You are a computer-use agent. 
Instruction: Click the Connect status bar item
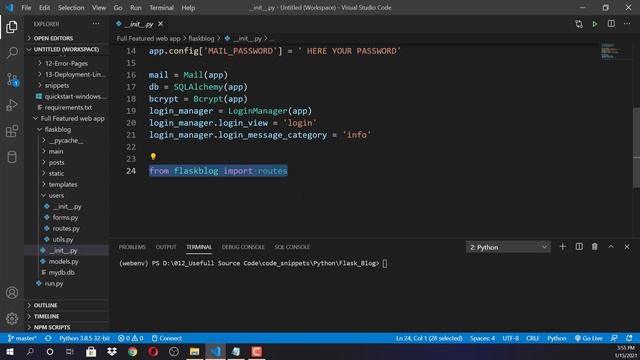167,338
